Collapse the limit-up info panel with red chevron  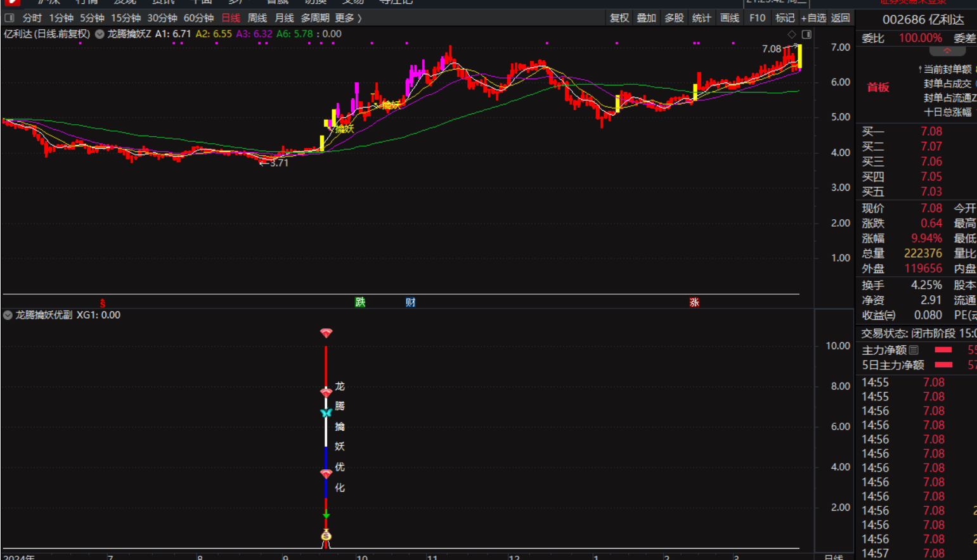pyautogui.click(x=947, y=51)
